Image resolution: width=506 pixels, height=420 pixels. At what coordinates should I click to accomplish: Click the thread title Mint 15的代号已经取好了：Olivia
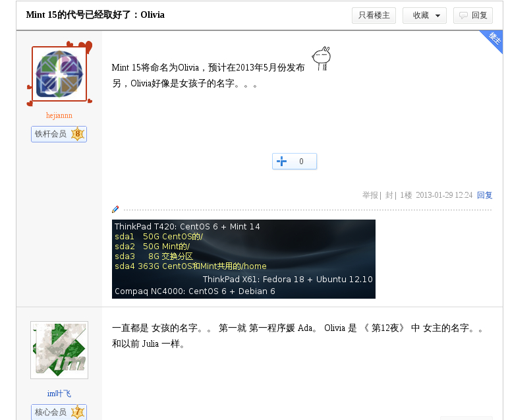click(x=95, y=15)
